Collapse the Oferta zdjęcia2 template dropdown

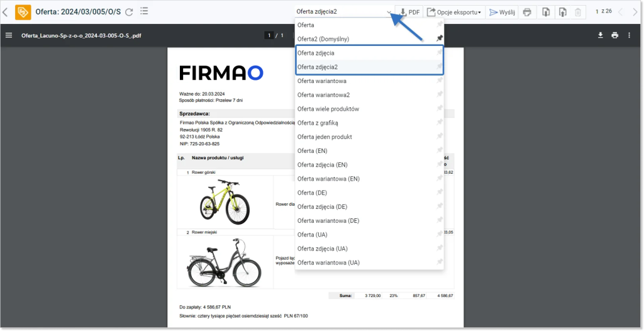pyautogui.click(x=389, y=12)
